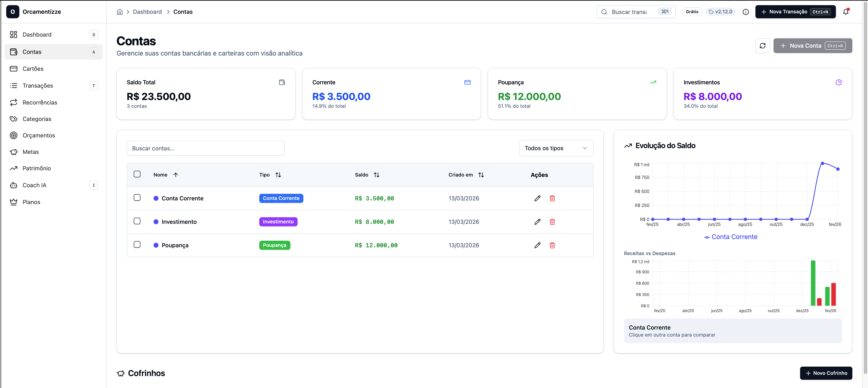
Task: Edit the Conta Corrente row with pencil
Action: pos(538,198)
